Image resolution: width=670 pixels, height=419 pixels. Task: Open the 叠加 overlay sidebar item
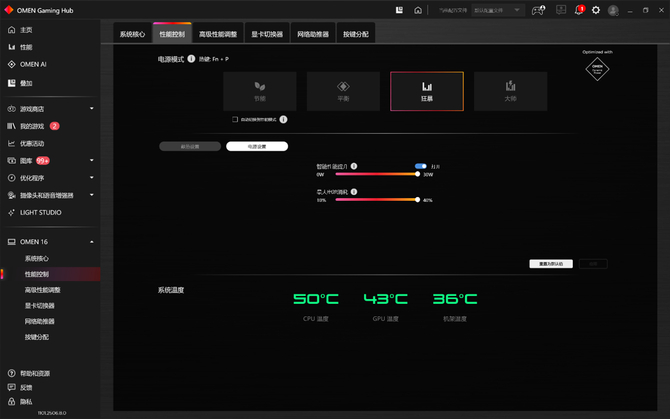tap(26, 83)
